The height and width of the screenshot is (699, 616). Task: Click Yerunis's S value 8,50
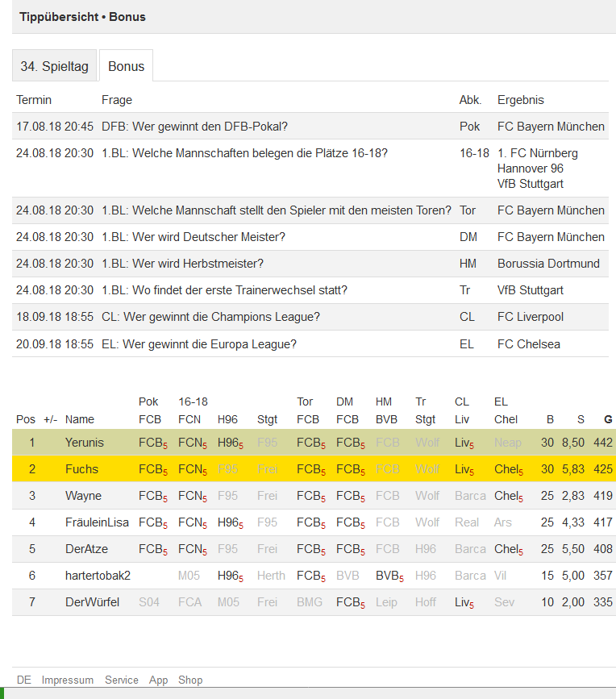[x=573, y=443]
